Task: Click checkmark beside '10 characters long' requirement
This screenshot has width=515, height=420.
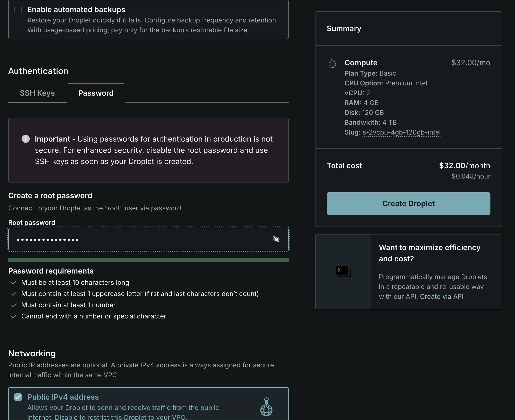Action: (x=14, y=283)
